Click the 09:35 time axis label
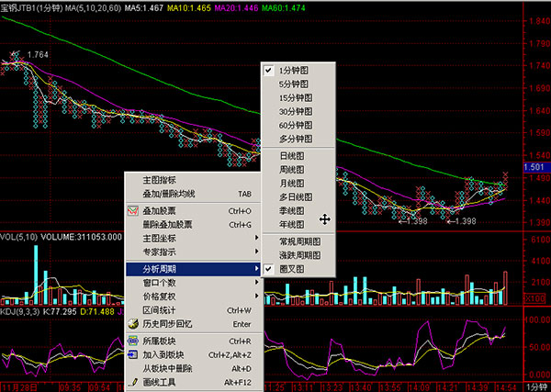Viewport: 551px width, 392px height. tap(70, 387)
